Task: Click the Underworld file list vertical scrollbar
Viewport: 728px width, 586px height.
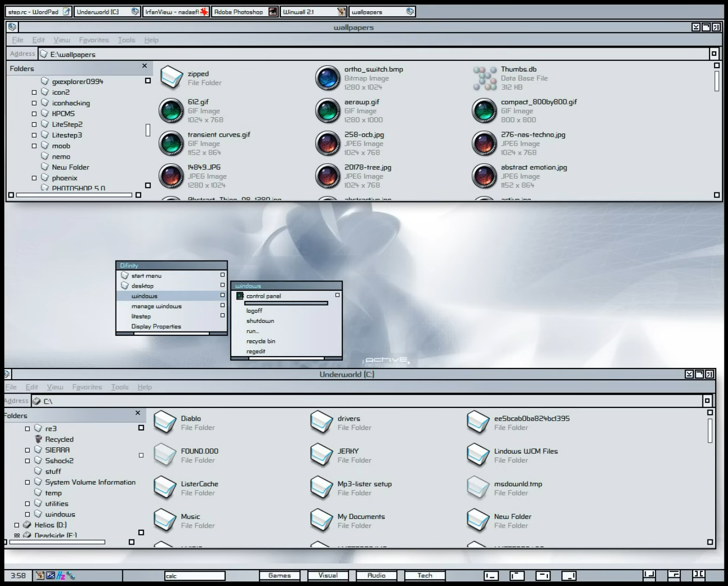Action: pyautogui.click(x=710, y=430)
